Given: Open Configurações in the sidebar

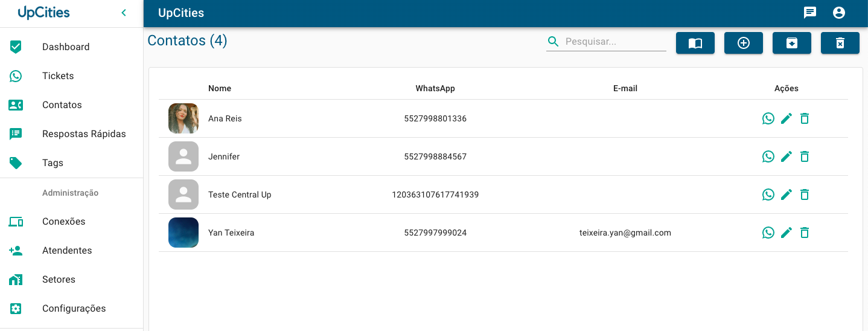Looking at the screenshot, I should (x=71, y=309).
